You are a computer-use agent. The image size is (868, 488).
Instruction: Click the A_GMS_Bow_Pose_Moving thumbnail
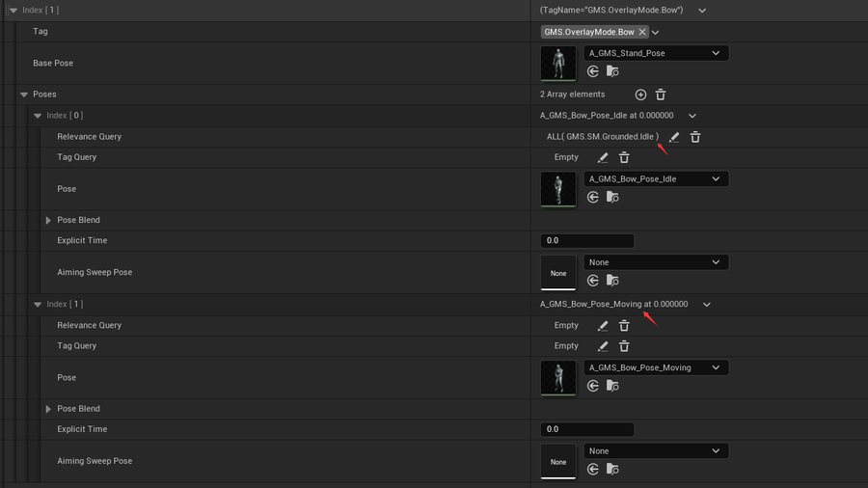[x=558, y=378]
